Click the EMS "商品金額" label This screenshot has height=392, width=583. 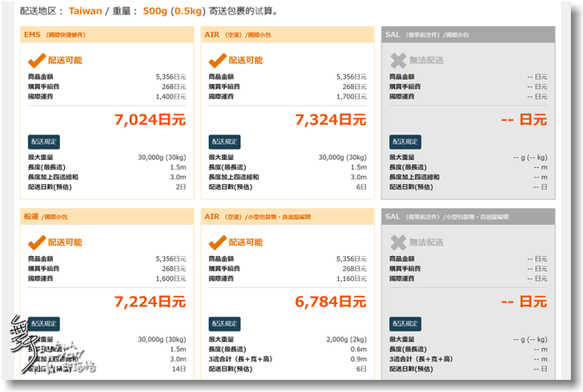click(41, 77)
